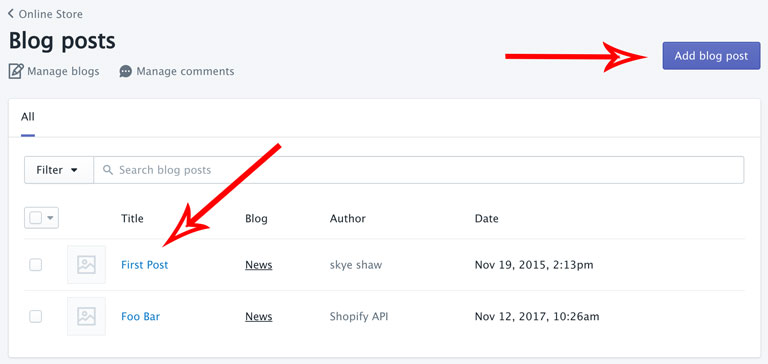Tick the Foo Bar row checkbox
768x364 pixels.
click(x=35, y=316)
